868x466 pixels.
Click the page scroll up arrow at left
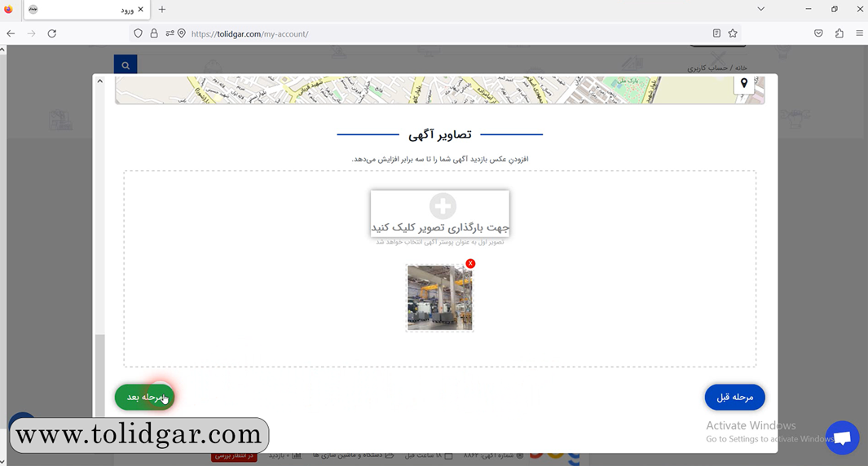pyautogui.click(x=2, y=50)
